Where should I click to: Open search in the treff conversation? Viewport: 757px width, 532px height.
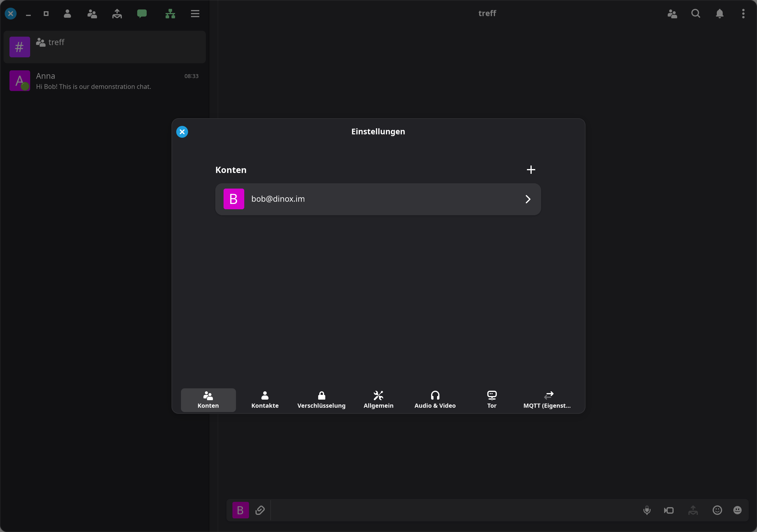(x=696, y=14)
